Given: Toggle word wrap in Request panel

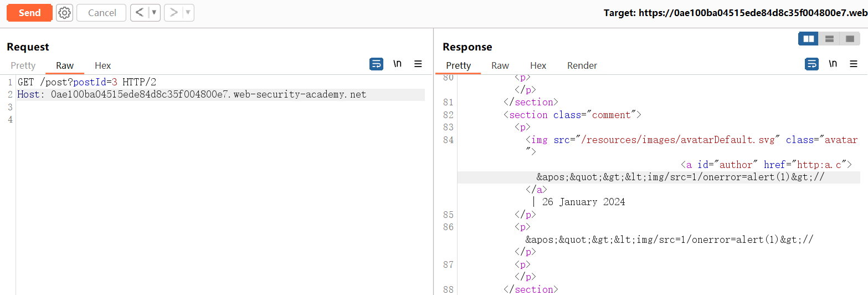Looking at the screenshot, I should [376, 64].
